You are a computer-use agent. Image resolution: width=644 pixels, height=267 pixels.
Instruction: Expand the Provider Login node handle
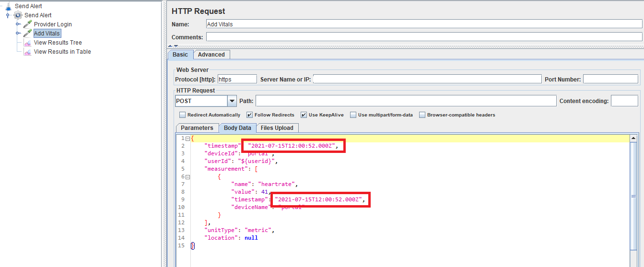[18, 24]
